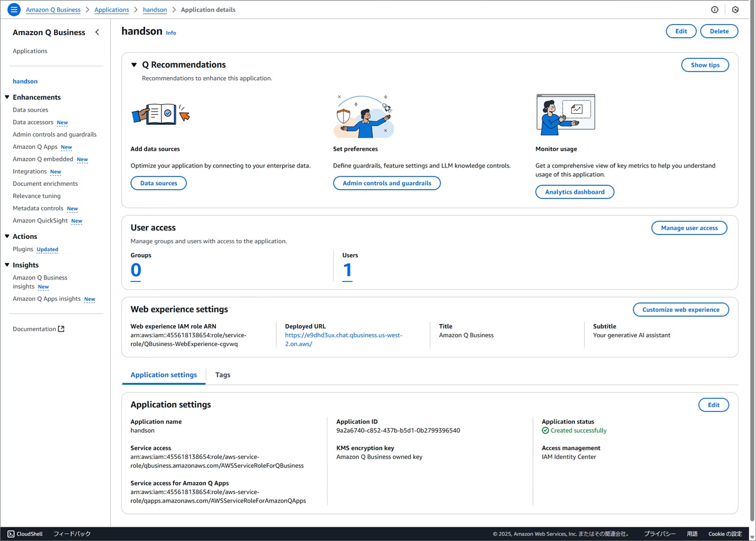Collapse the Insights sidebar group
This screenshot has width=756, height=541.
[7, 265]
